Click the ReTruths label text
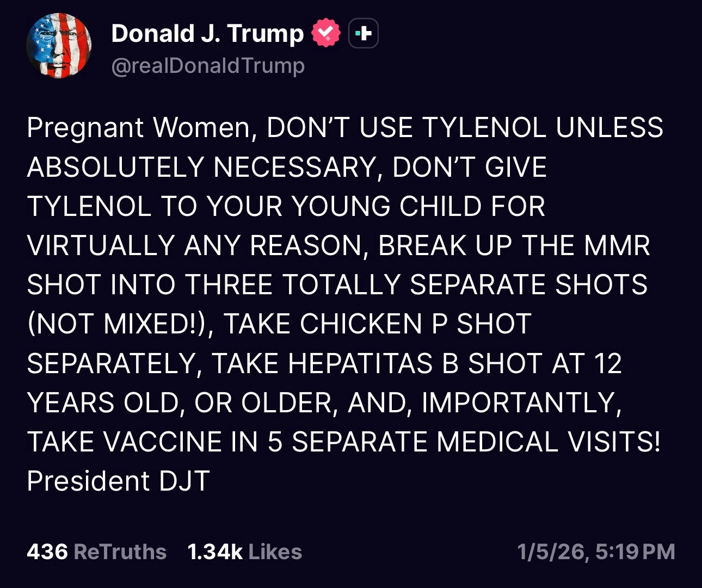Screen dimensions: 702x588 tap(120, 552)
